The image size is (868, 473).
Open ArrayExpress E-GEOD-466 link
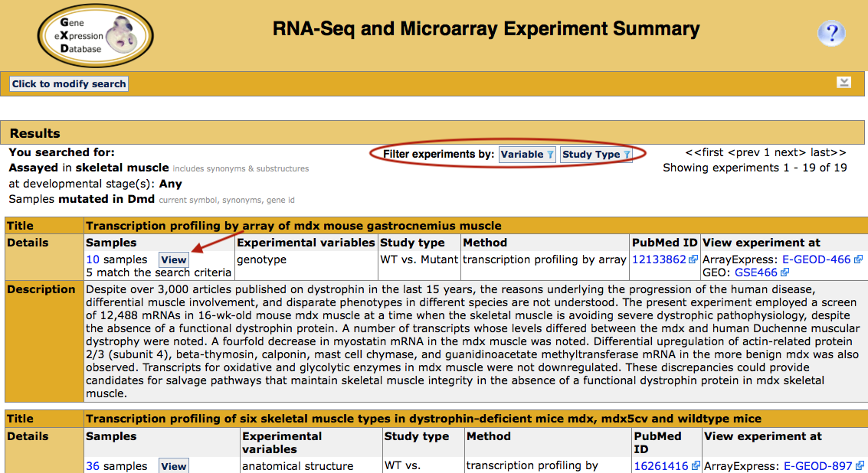coord(816,259)
